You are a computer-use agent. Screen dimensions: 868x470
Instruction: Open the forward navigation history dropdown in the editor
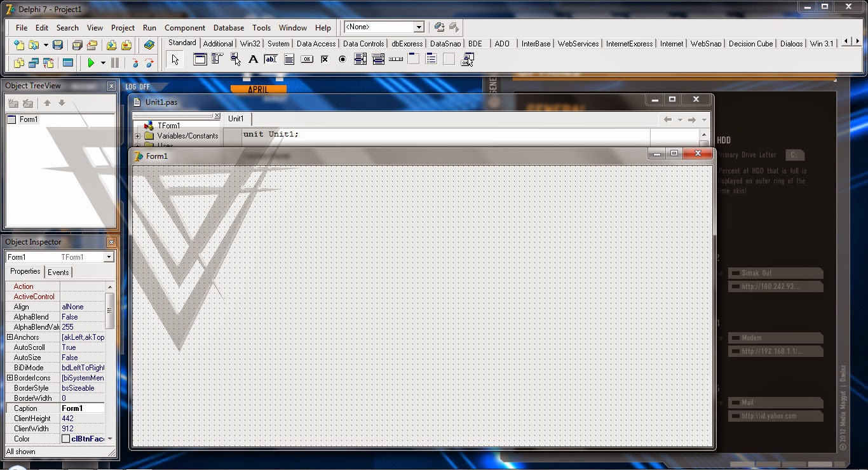click(x=704, y=119)
